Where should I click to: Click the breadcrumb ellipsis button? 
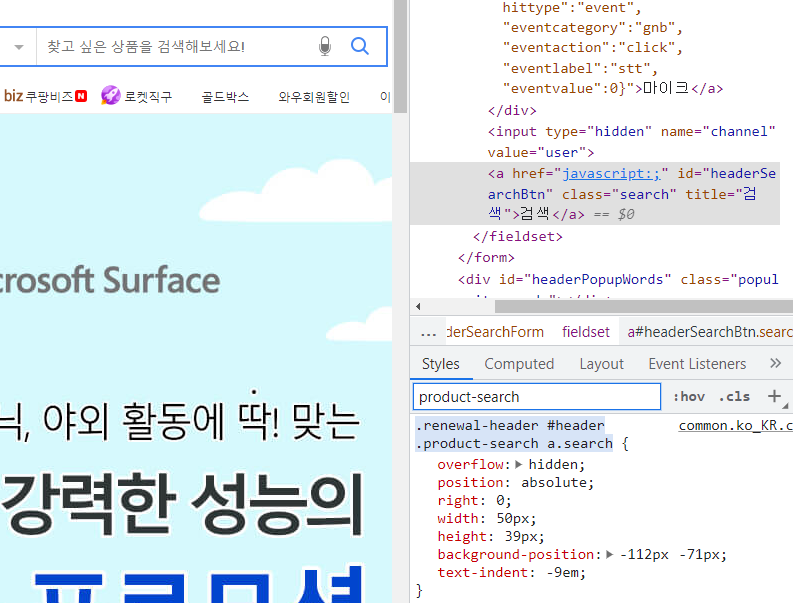(428, 332)
